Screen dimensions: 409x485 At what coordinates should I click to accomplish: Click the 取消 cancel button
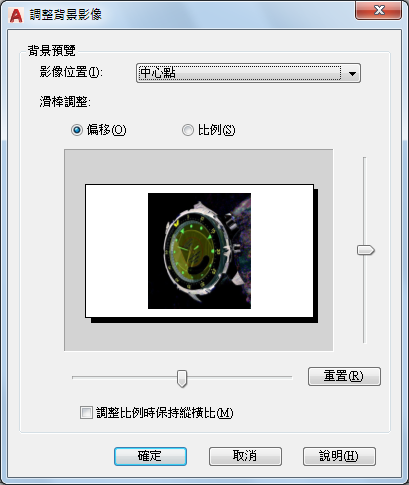pyautogui.click(x=245, y=456)
